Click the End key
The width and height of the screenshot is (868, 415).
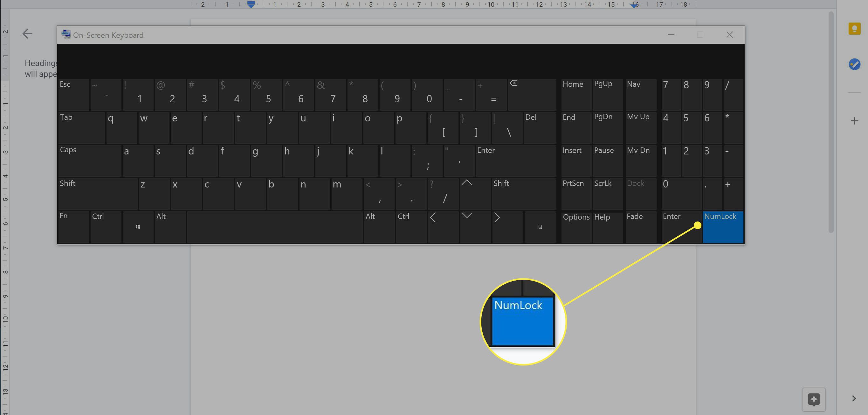[x=576, y=128]
